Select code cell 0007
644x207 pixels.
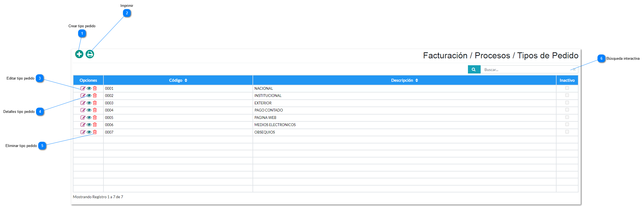(x=178, y=132)
